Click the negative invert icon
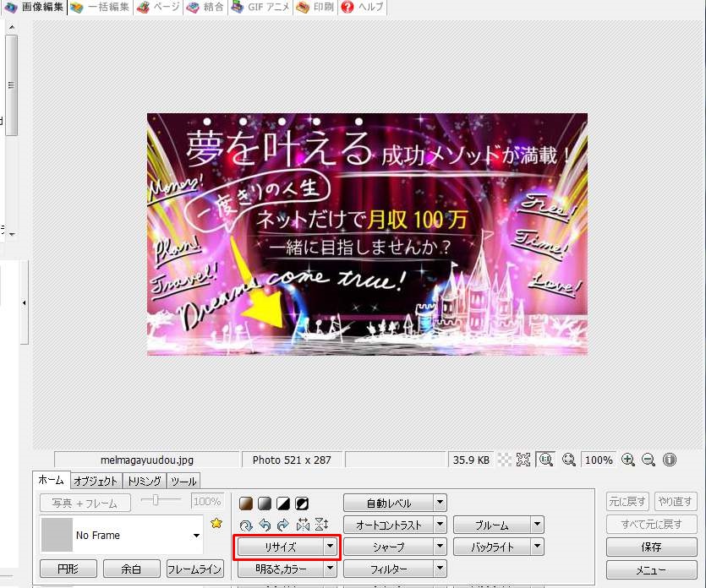706x588 pixels. (x=302, y=504)
